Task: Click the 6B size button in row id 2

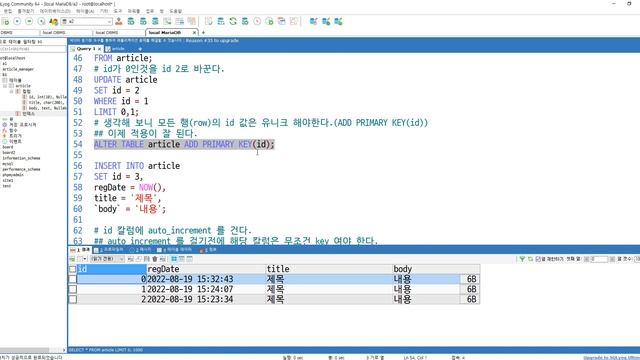Action: point(470,299)
